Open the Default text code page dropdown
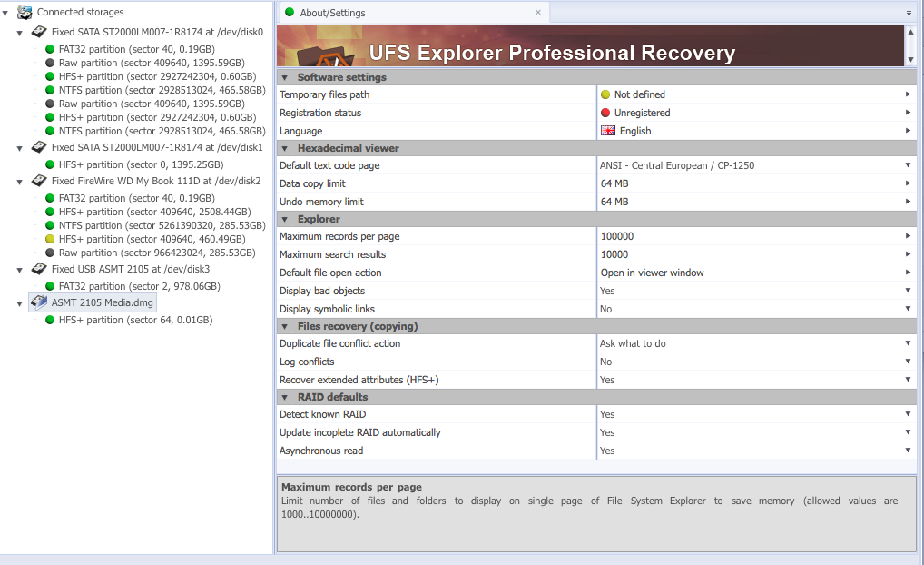The height and width of the screenshot is (565, 924). point(908,165)
